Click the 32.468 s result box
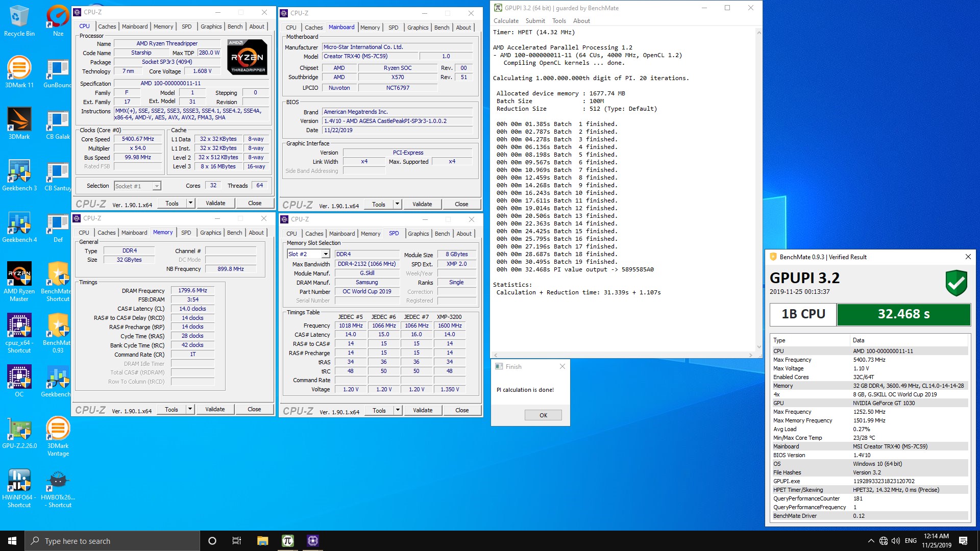Screen dimensions: 980x551 [x=903, y=314]
